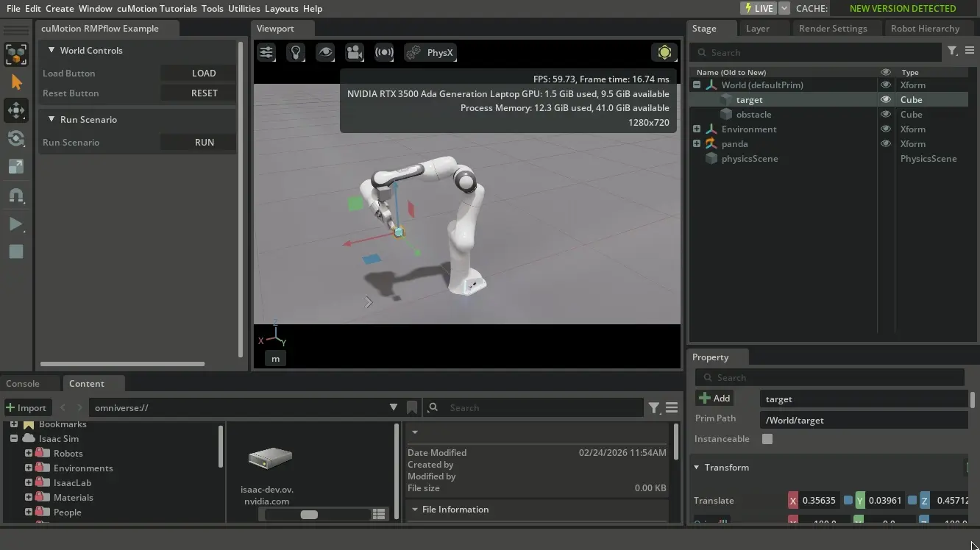The image size is (980, 550).
Task: Open viewport camera settings icon
Action: (355, 52)
